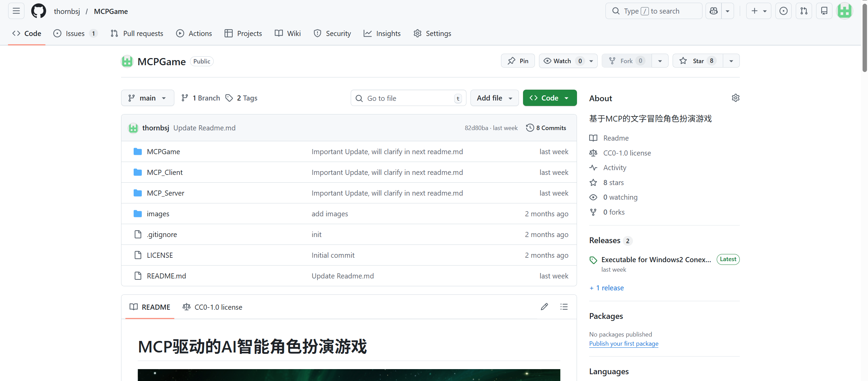Edit README with the pencil icon
This screenshot has width=868, height=381.
pyautogui.click(x=544, y=307)
